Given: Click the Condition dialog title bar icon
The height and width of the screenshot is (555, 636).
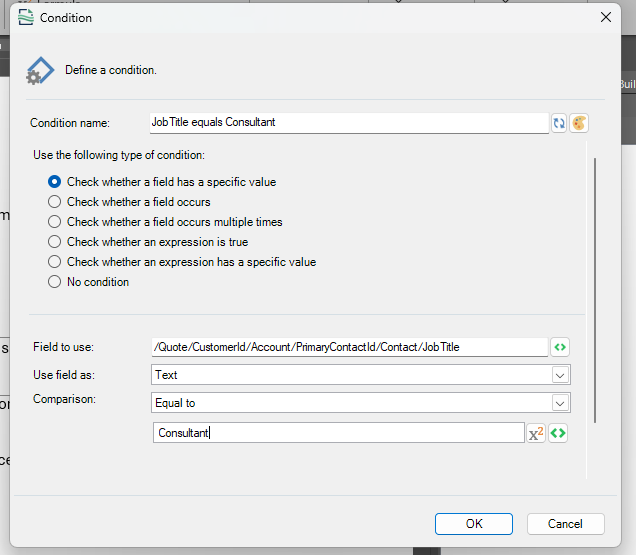Looking at the screenshot, I should tap(26, 17).
